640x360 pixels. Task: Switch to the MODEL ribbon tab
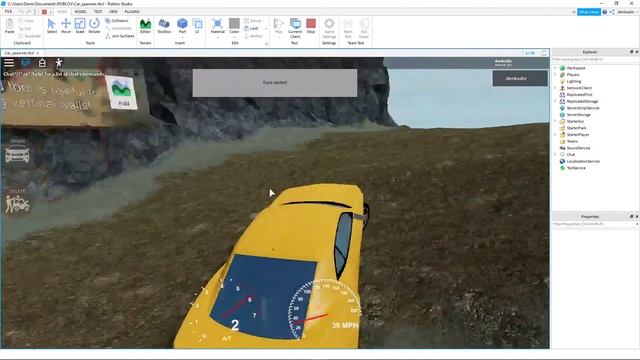click(80, 12)
